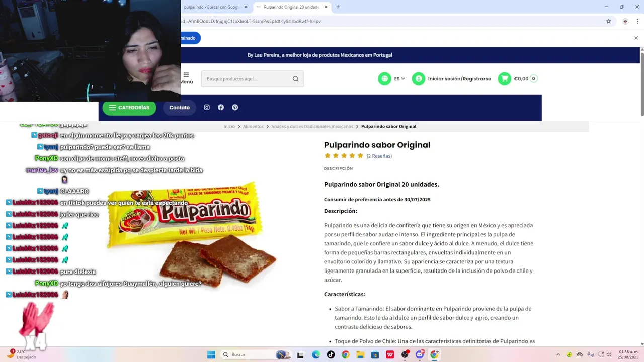Viewport: 644px width, 362px height.
Task: Click the green user account icon
Action: coord(419,79)
